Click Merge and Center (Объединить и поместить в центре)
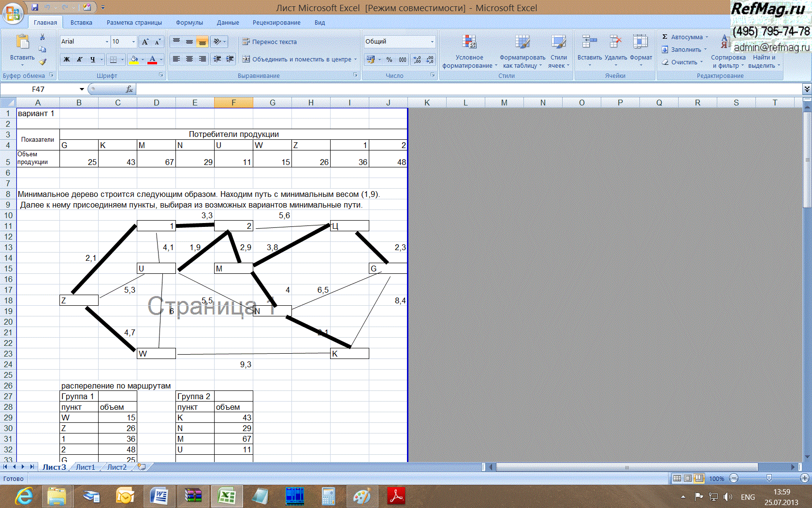 point(297,60)
